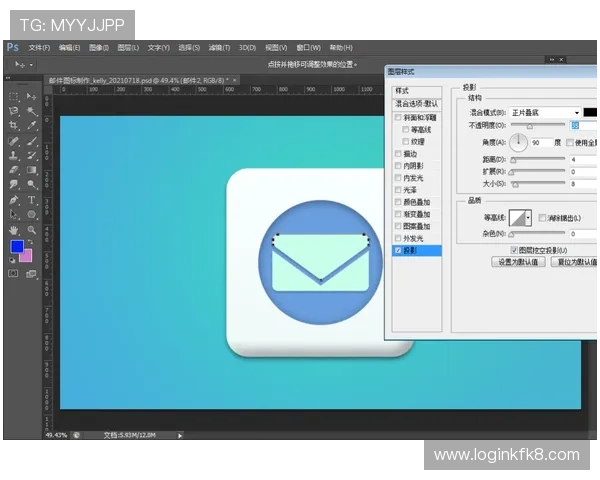Uncheck 图层挖空投影 option

[x=514, y=249]
